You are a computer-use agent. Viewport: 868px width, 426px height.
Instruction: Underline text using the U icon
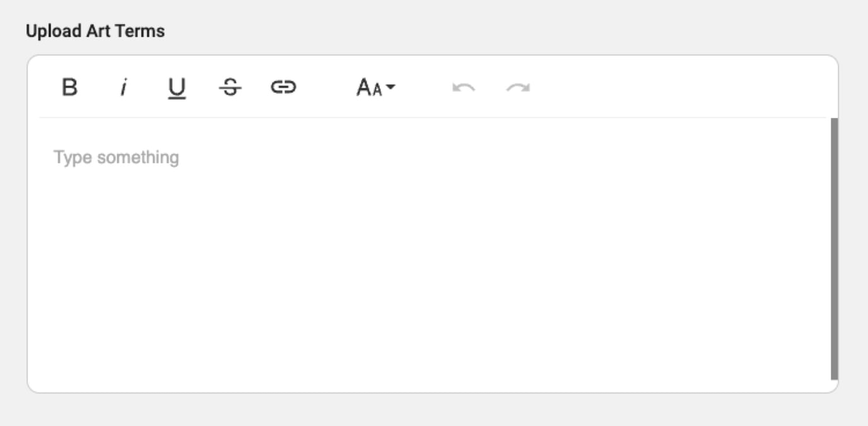(177, 88)
